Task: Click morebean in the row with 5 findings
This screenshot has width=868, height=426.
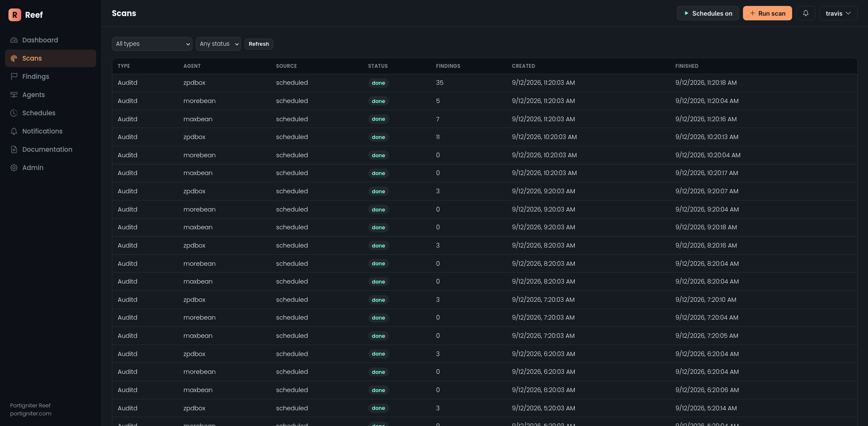Action: (x=199, y=101)
